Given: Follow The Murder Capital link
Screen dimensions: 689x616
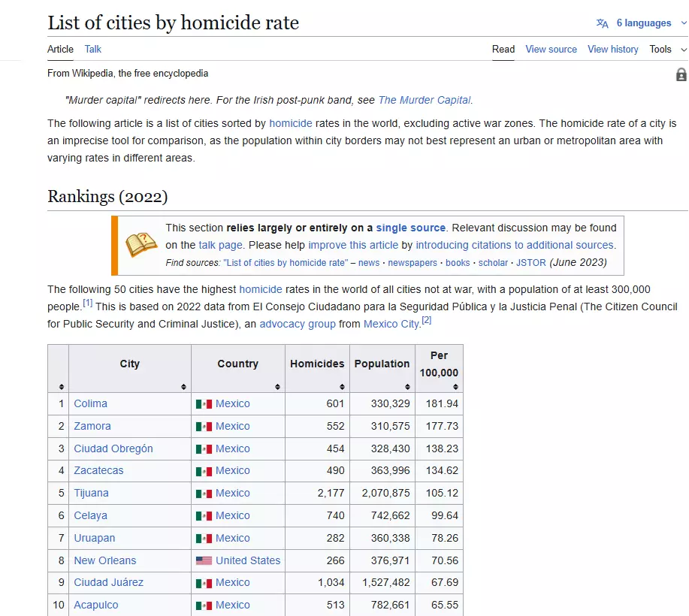Looking at the screenshot, I should coord(424,100).
